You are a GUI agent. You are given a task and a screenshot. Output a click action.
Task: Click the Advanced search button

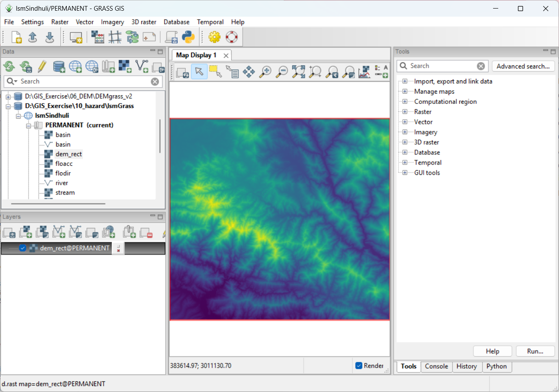[523, 66]
